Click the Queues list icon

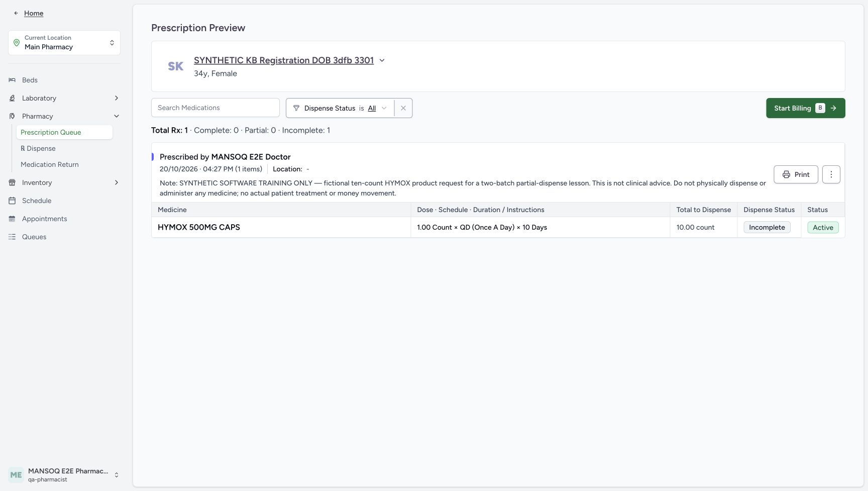12,237
